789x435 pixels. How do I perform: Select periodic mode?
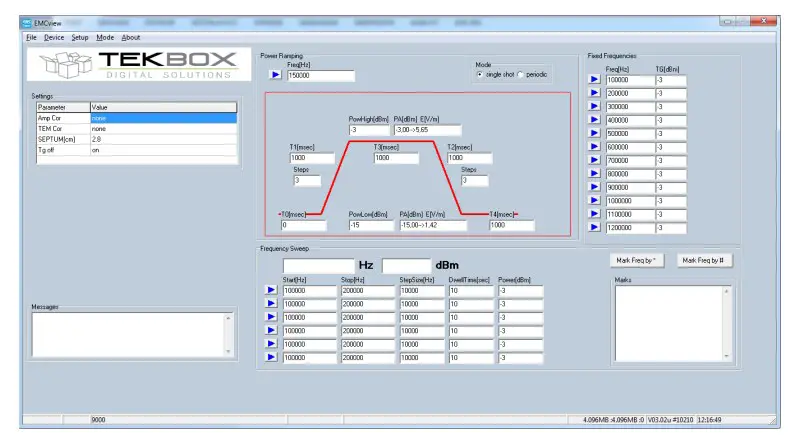coord(520,75)
